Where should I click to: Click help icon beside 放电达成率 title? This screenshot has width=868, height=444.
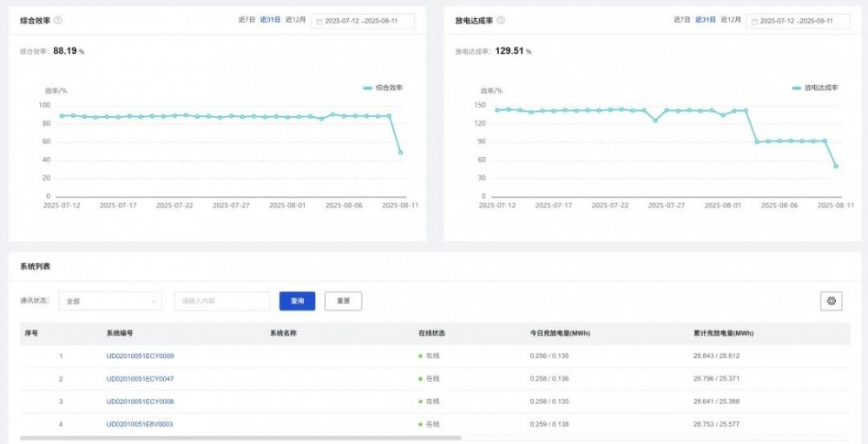tap(501, 20)
